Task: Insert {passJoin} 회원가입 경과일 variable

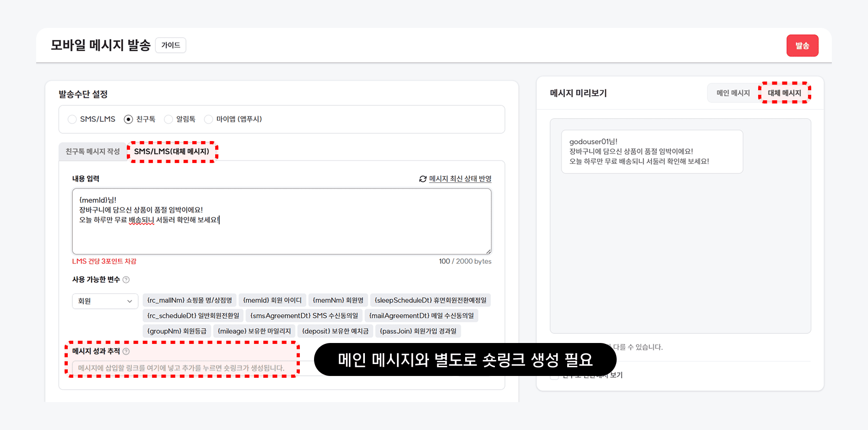Action: [418, 331]
